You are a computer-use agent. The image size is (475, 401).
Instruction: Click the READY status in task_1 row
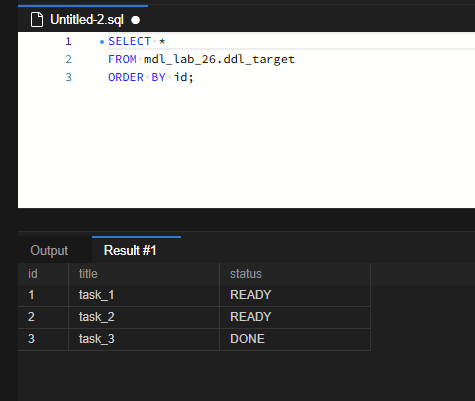295,295
